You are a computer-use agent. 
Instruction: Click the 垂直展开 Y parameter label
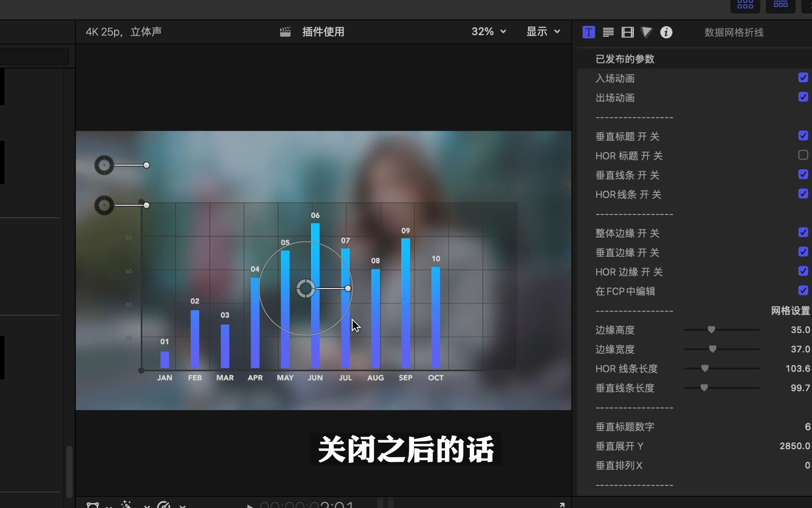[x=619, y=446]
